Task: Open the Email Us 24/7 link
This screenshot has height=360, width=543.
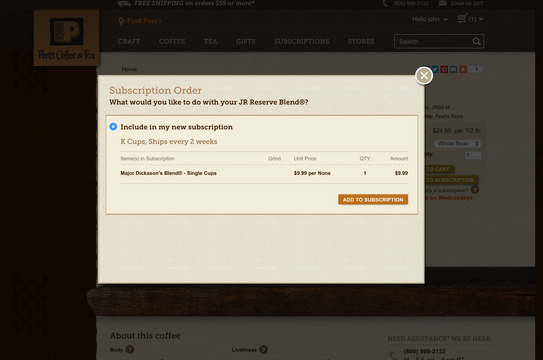Action: pos(467,3)
